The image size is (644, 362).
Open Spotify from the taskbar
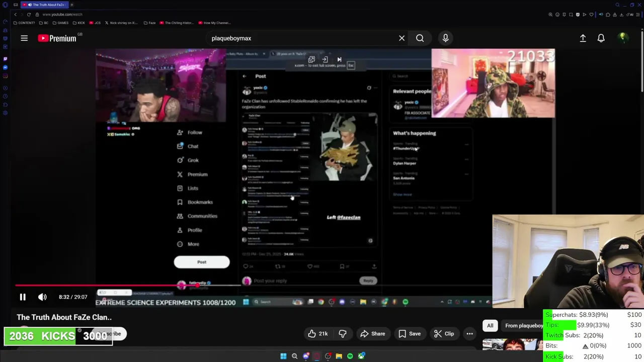click(350, 356)
